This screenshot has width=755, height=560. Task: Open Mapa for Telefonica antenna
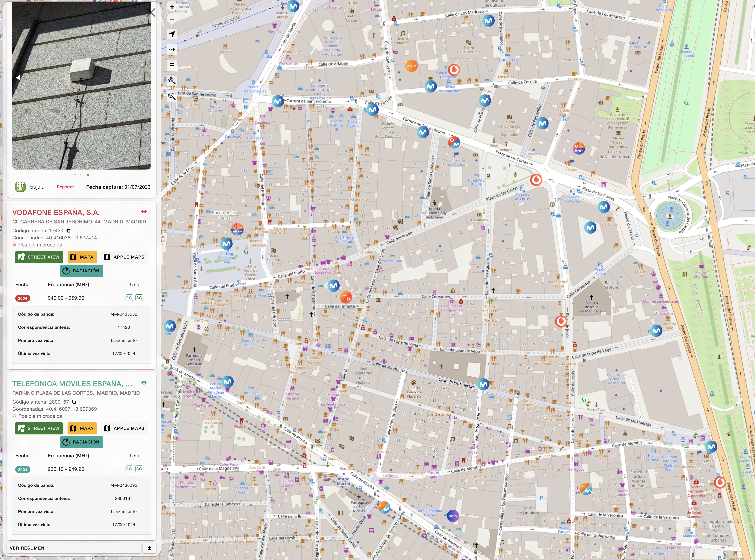point(82,428)
